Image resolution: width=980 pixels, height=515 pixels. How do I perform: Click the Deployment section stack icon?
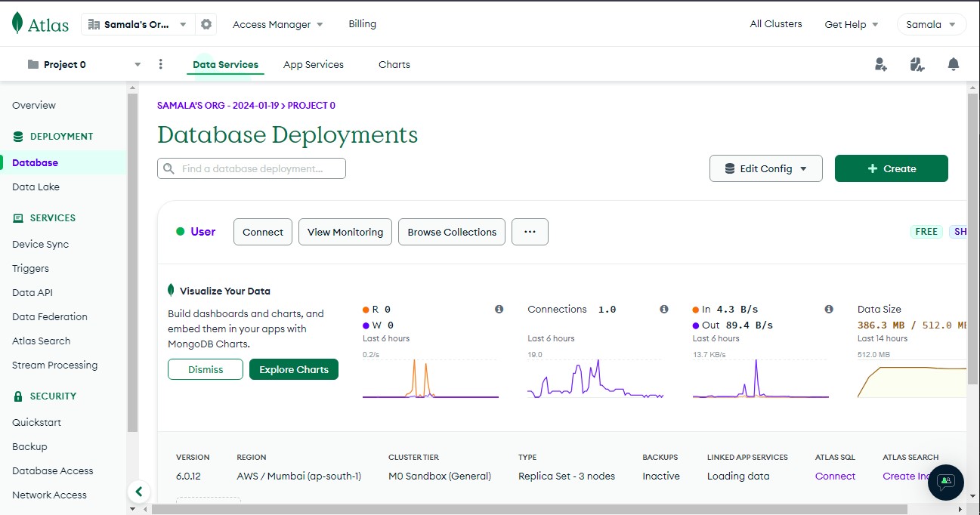click(x=18, y=137)
